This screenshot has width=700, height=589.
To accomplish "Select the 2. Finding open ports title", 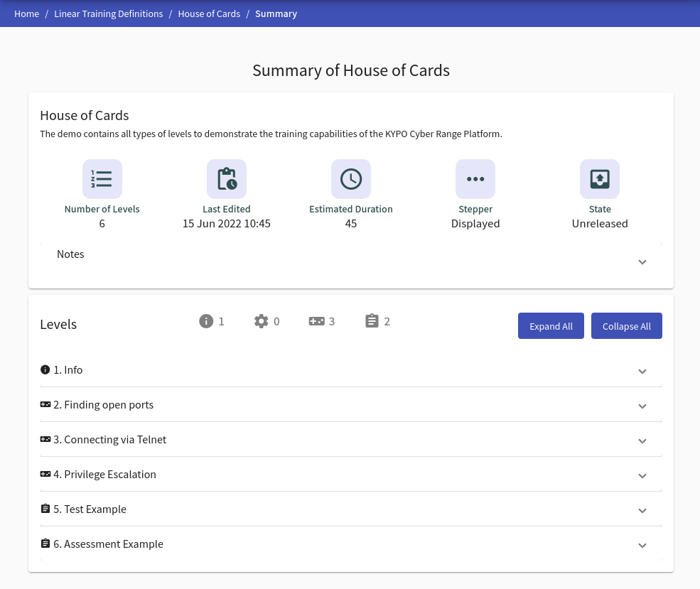I will coord(104,405).
